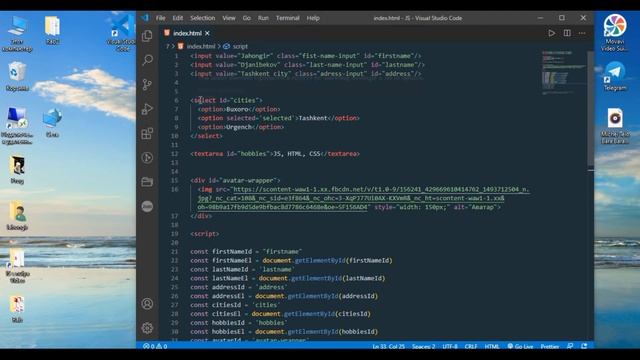This screenshot has height=360, width=640.
Task: Click the minimap code overview
Action: (x=564, y=73)
